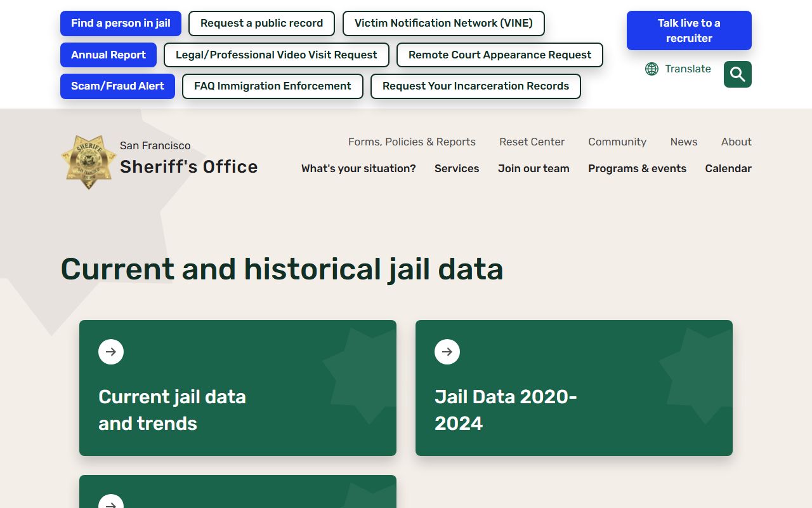Click Current and historical jail data heading

[282, 269]
